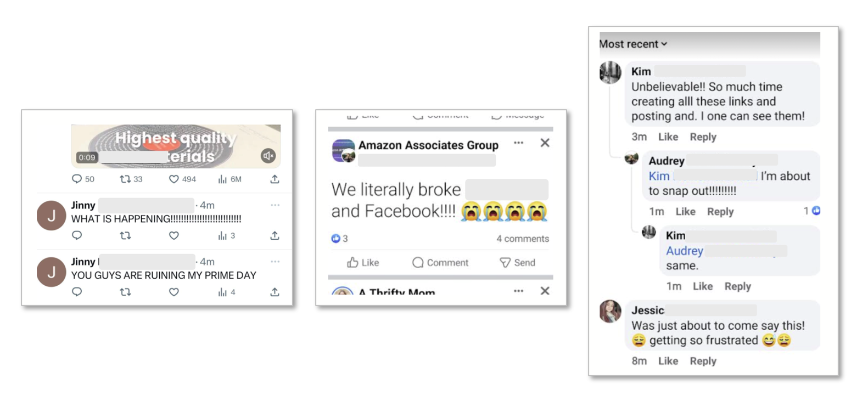Expand the Most recent sort dropdown
Image resolution: width=868 pixels, height=407 pixels.
633,44
